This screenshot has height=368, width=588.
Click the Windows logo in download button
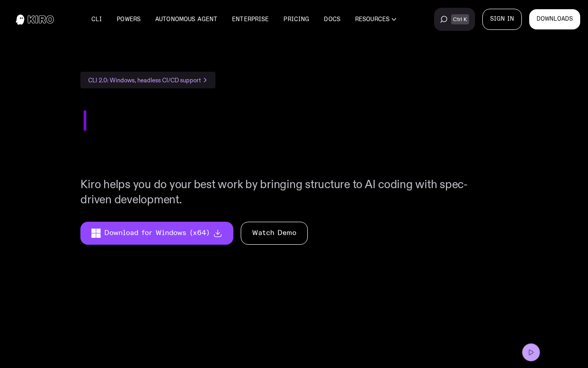point(96,233)
